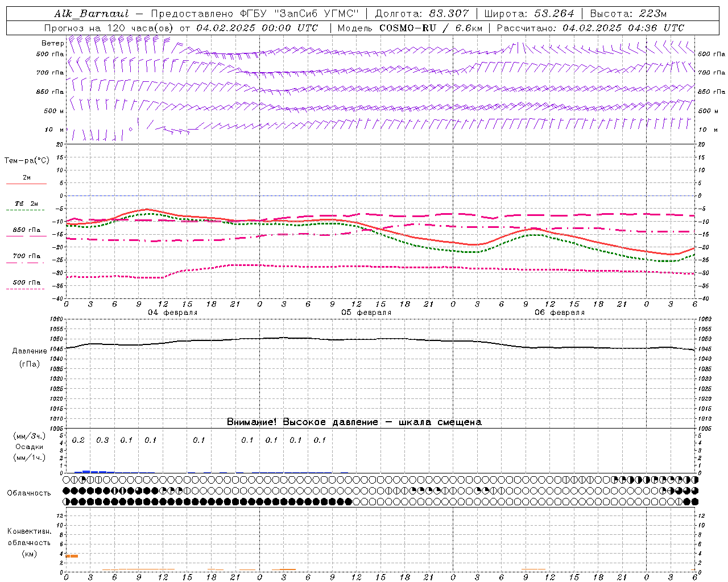Click the 'Ветер' wind panel label
Viewport: 728px width, 582px height.
tap(52, 43)
